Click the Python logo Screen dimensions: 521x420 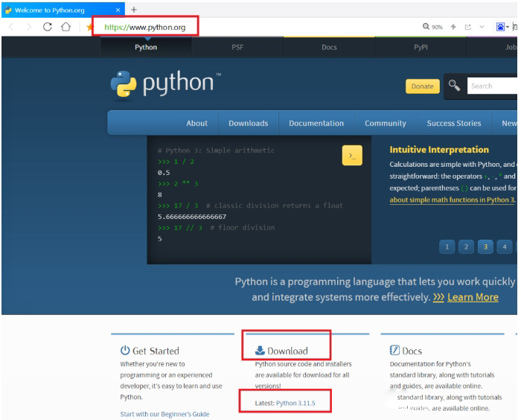coord(165,84)
